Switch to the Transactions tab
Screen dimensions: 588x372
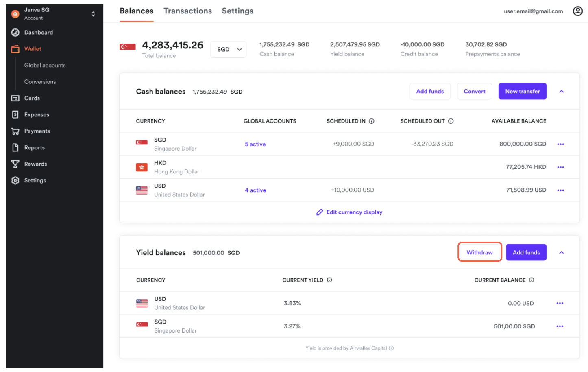click(x=187, y=11)
